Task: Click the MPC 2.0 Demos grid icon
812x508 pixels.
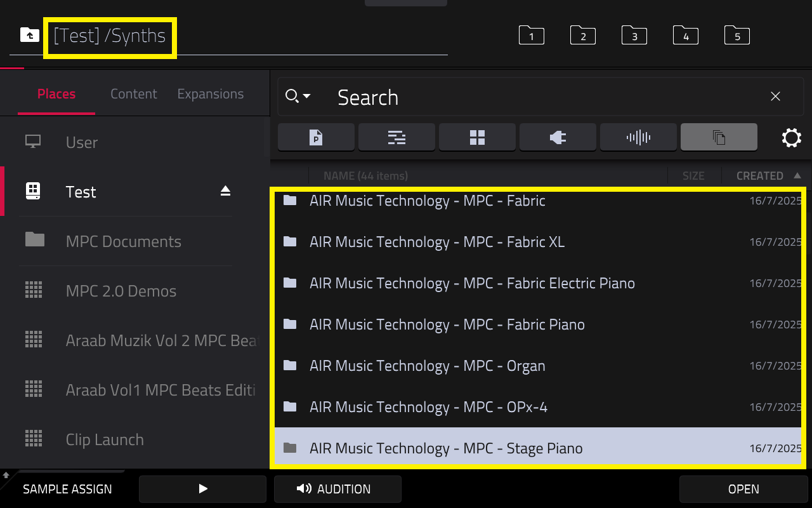Action: (x=33, y=290)
